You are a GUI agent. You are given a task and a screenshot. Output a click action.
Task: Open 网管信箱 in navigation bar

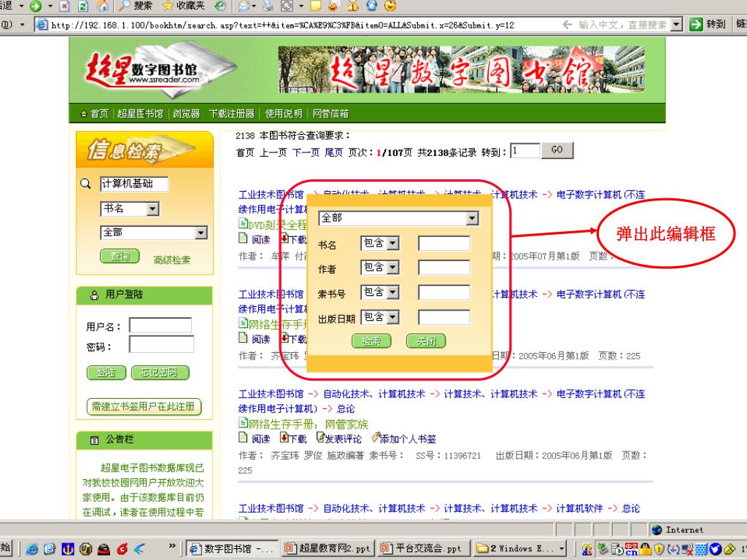(x=330, y=113)
